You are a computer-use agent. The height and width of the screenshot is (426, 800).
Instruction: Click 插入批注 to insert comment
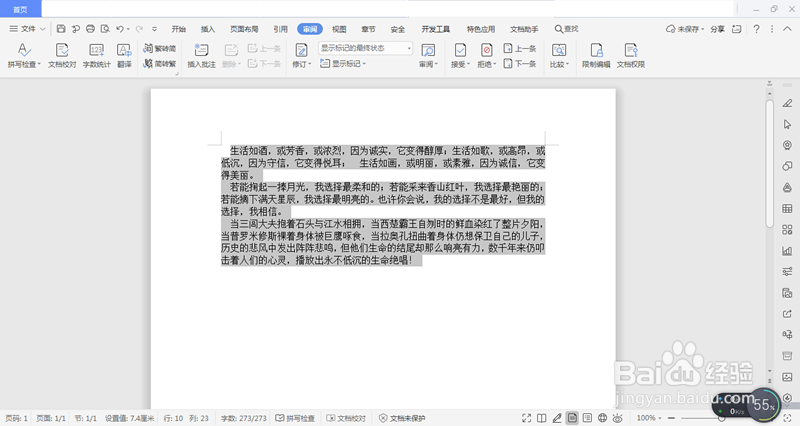click(201, 55)
